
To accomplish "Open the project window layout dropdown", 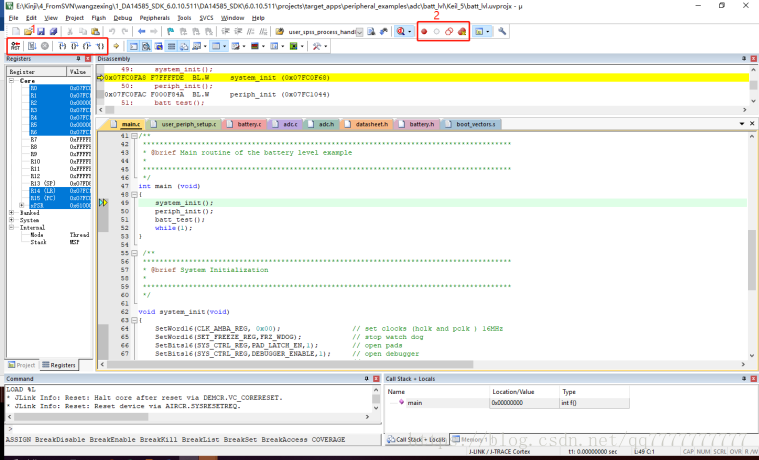I will (487, 32).
